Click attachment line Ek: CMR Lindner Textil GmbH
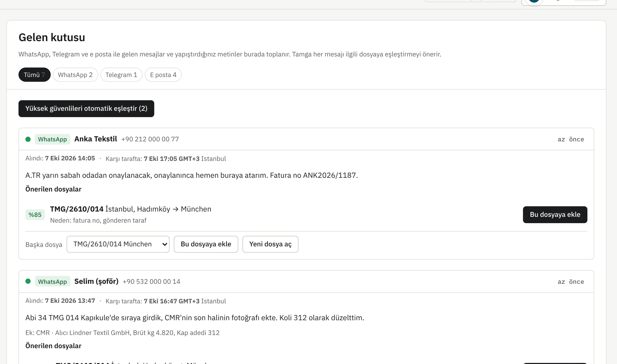The height and width of the screenshot is (364, 617). [122, 333]
